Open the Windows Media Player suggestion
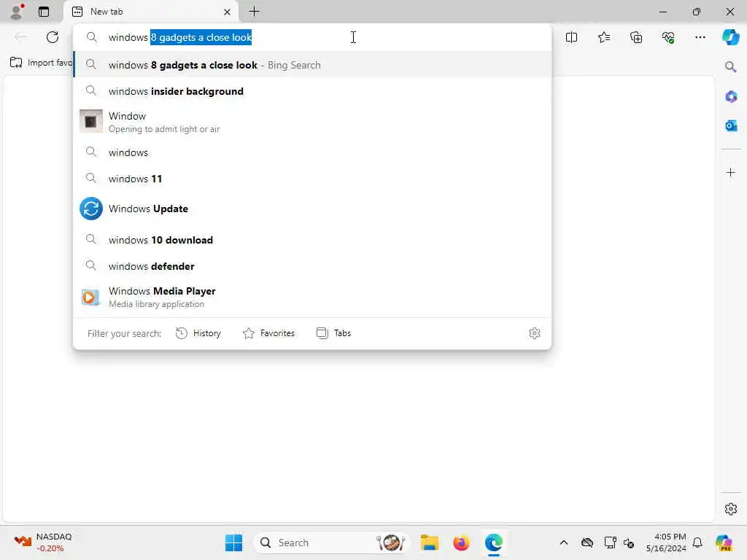This screenshot has height=560, width=747. coord(312,297)
